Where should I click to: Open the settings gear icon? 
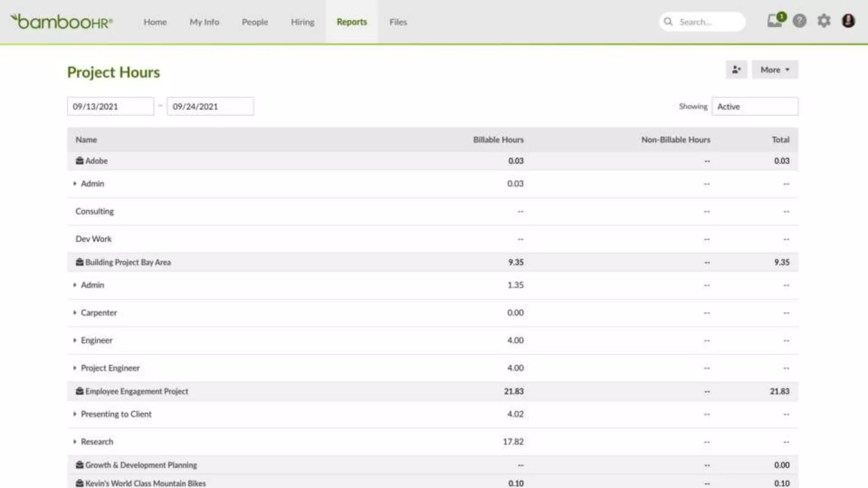[823, 21]
